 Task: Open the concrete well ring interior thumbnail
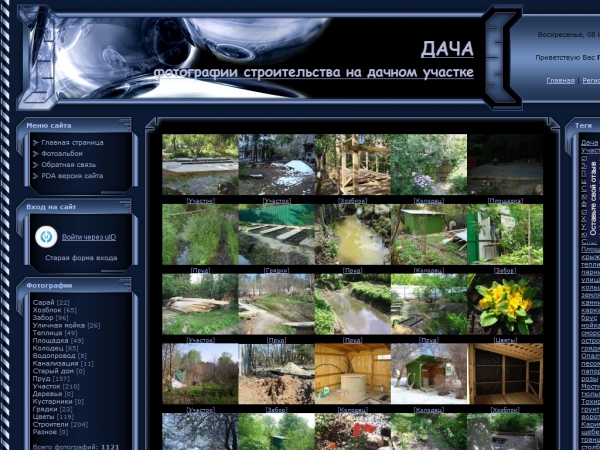pos(352,374)
